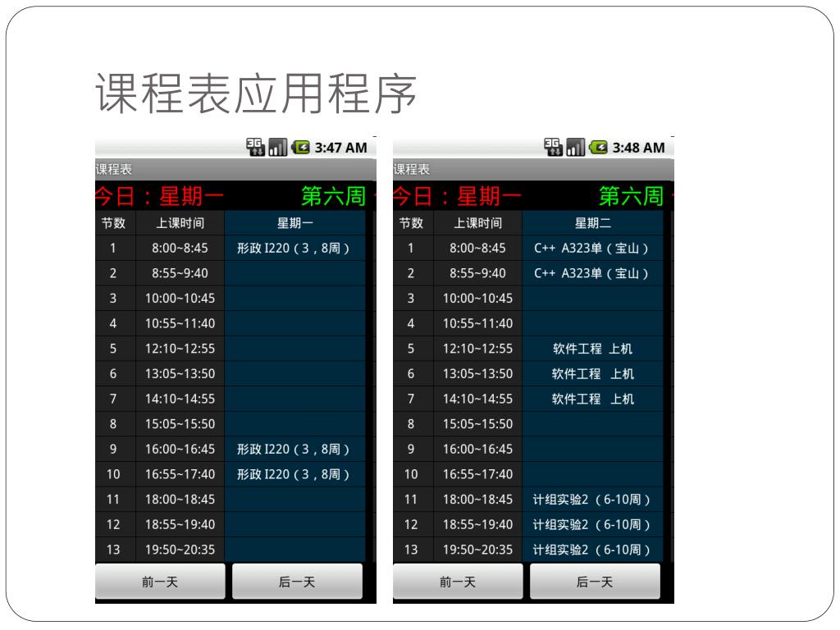Click 18:00~18:45 time in right phone
The width and height of the screenshot is (840, 630).
coord(478,500)
